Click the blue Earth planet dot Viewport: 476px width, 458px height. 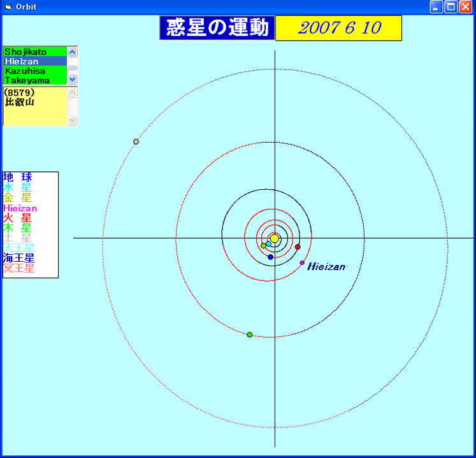(271, 257)
